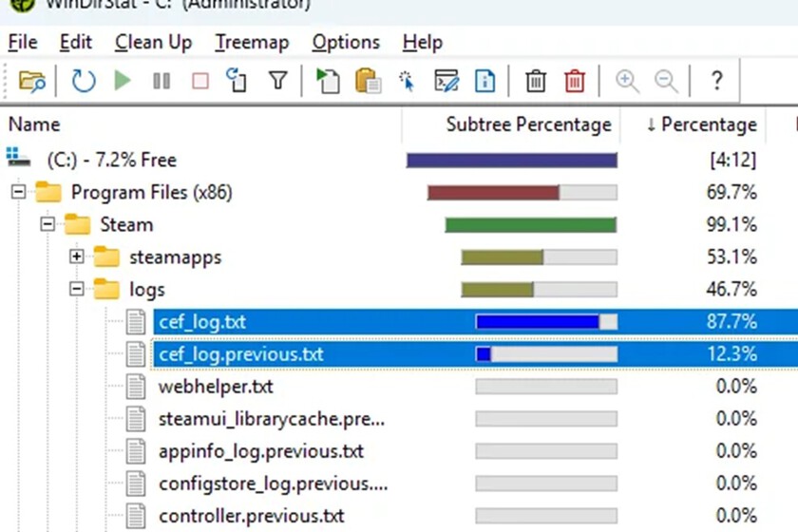Select the Steam folder row
This screenshot has width=798, height=532.
point(399,224)
